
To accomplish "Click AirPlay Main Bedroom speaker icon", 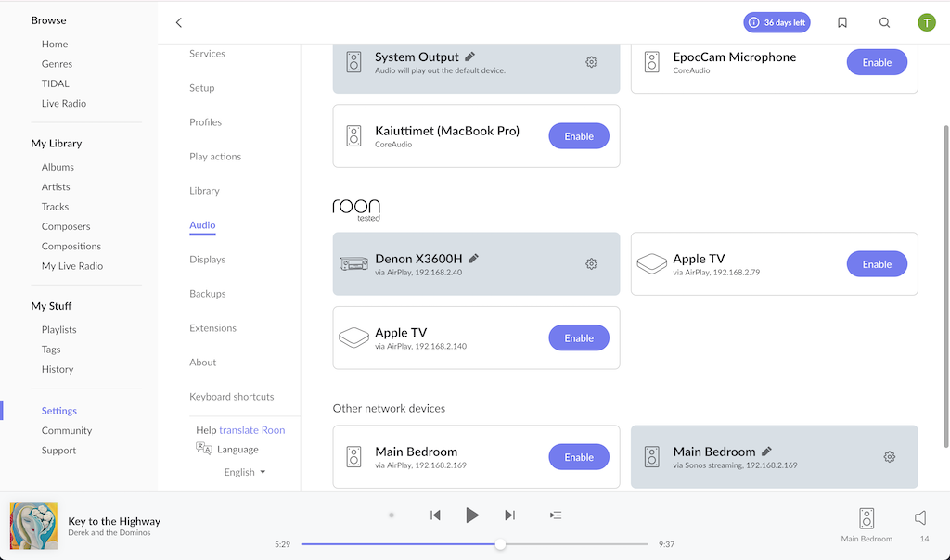I will click(x=353, y=457).
